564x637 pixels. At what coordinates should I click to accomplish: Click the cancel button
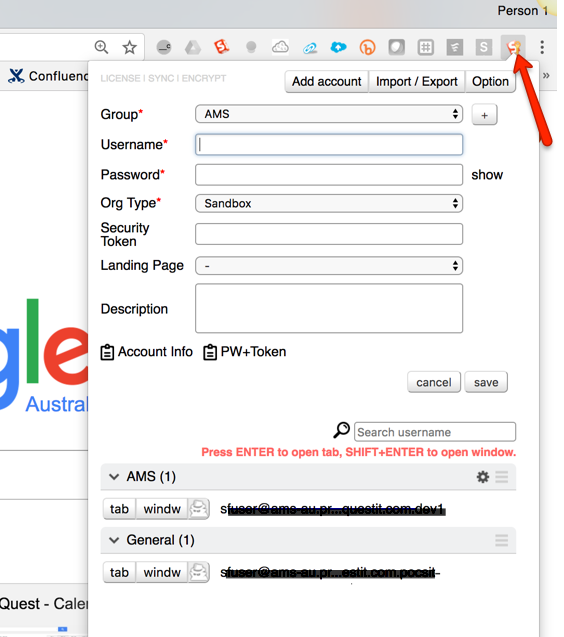pyautogui.click(x=434, y=382)
